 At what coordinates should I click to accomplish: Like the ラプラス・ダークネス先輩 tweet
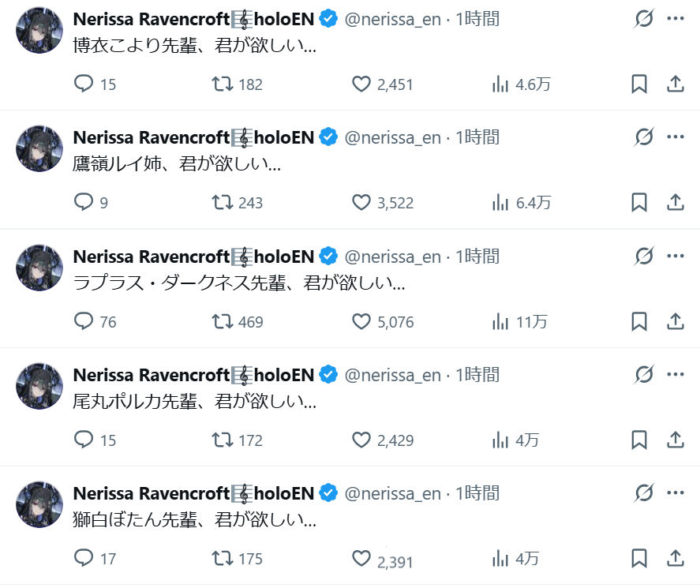tap(361, 321)
